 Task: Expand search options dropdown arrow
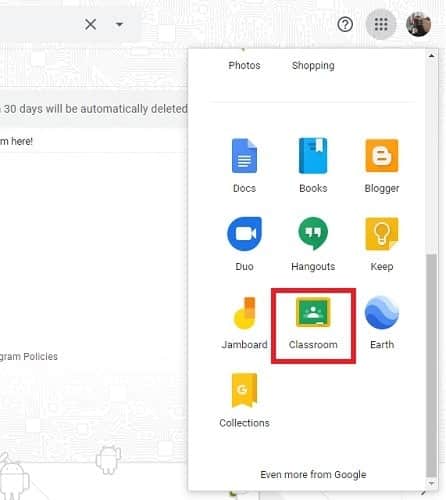[119, 24]
